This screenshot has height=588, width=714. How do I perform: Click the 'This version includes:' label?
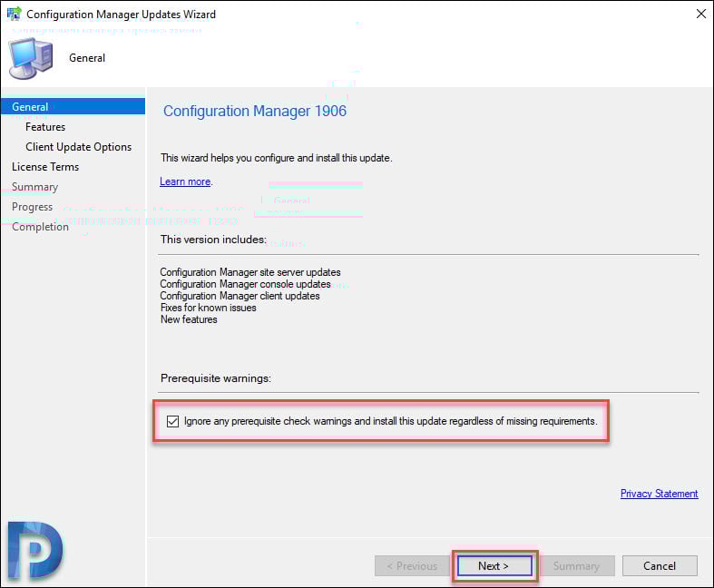(x=213, y=240)
